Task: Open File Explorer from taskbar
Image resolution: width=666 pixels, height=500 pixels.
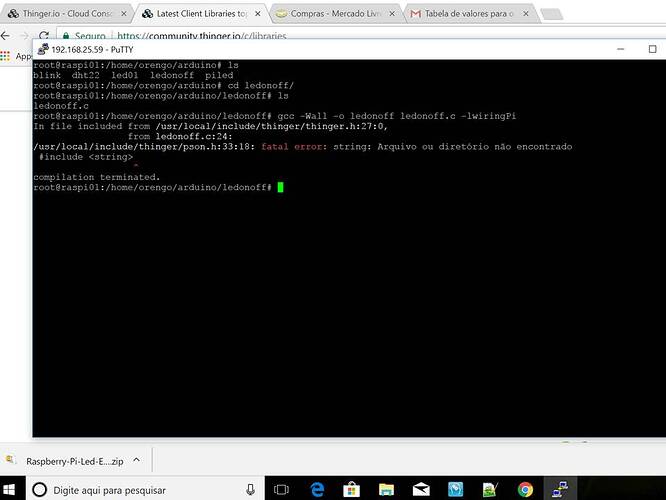Action: [x=387, y=490]
